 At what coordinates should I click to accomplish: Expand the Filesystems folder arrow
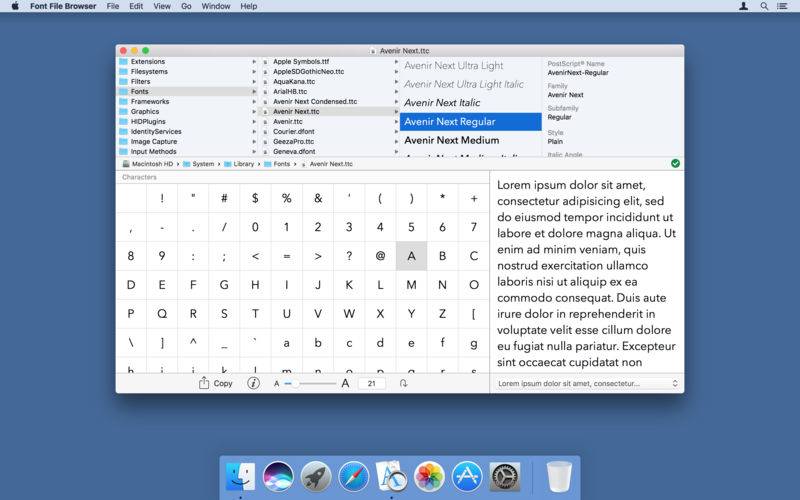pos(254,71)
